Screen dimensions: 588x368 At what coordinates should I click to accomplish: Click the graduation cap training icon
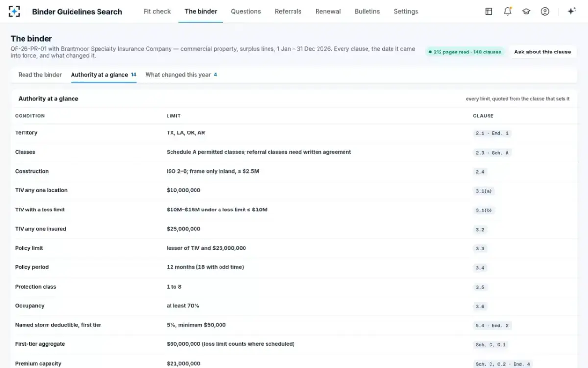tap(526, 11)
